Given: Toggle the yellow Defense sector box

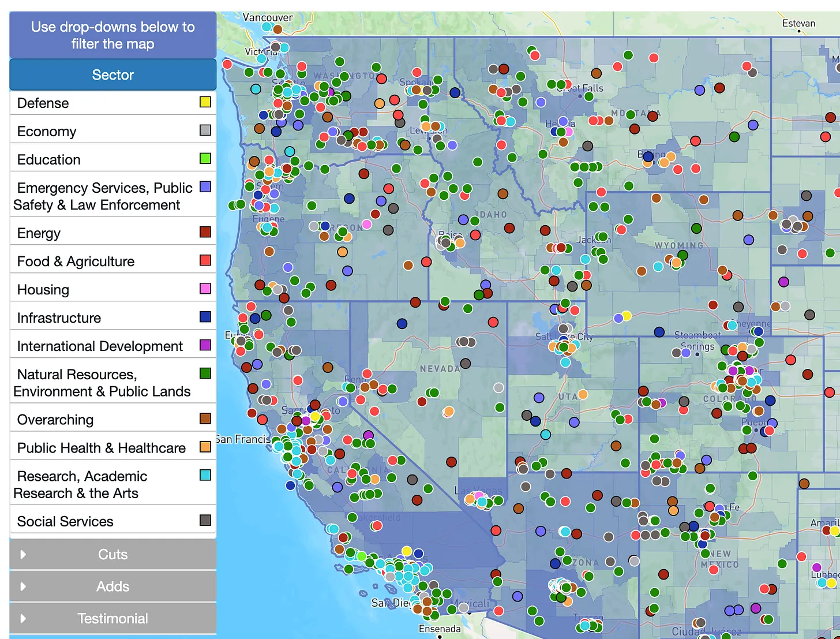Looking at the screenshot, I should pos(205,102).
